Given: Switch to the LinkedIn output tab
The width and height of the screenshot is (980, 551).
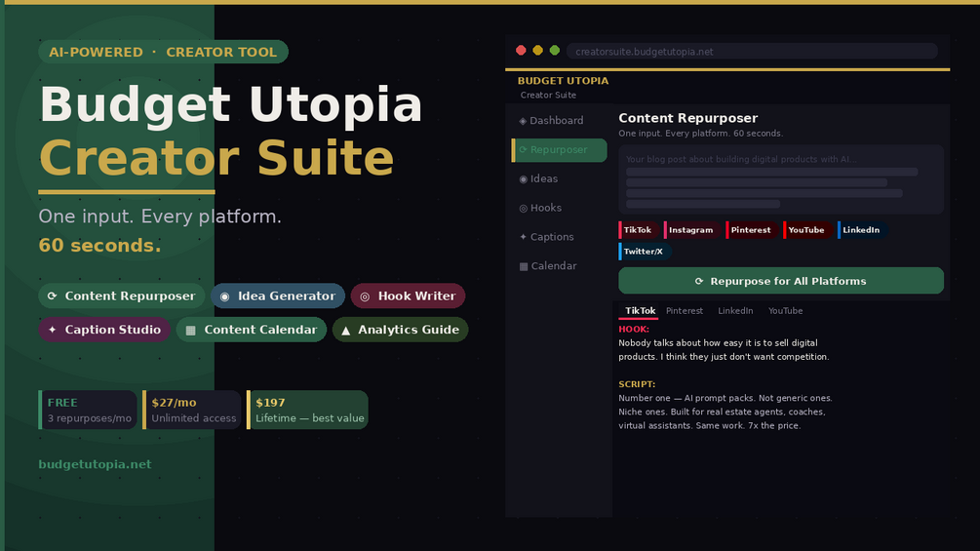Looking at the screenshot, I should click(735, 310).
